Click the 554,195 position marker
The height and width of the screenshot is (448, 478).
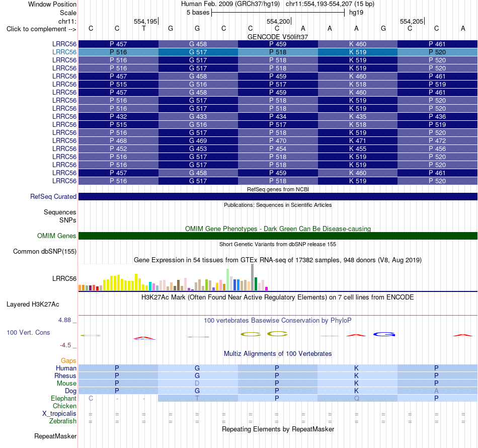[x=146, y=21]
